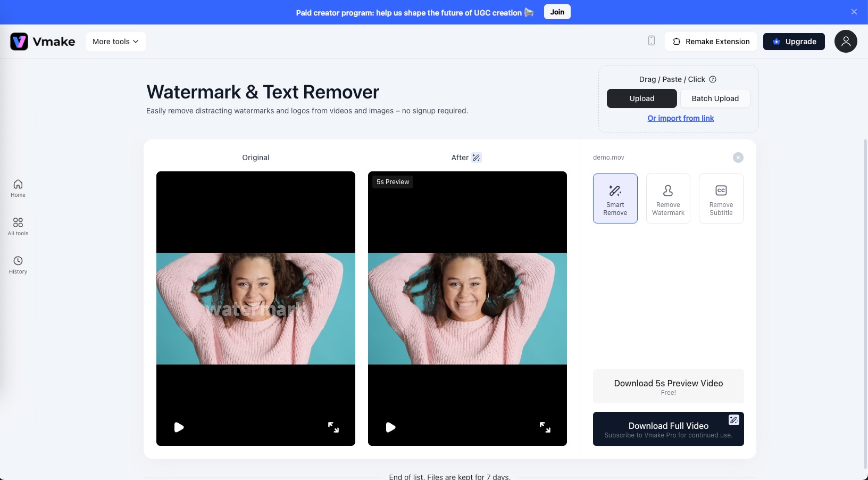Expand the More tools dropdown
The width and height of the screenshot is (868, 480).
coord(115,42)
